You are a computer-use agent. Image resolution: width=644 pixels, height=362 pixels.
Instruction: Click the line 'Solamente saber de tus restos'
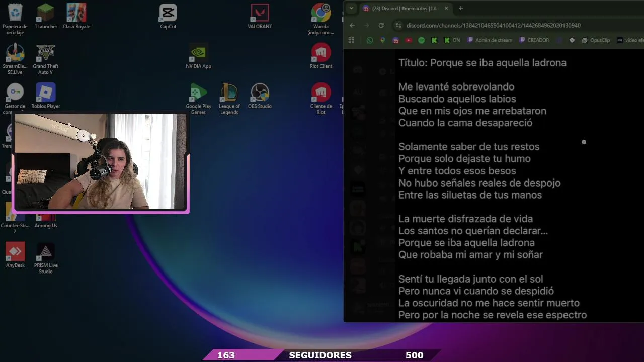469,147
